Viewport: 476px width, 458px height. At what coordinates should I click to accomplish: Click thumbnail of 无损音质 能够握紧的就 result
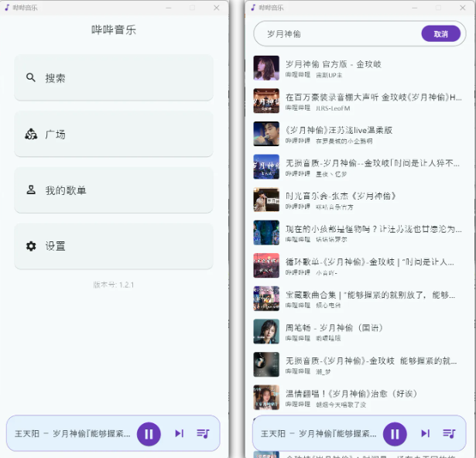266,364
